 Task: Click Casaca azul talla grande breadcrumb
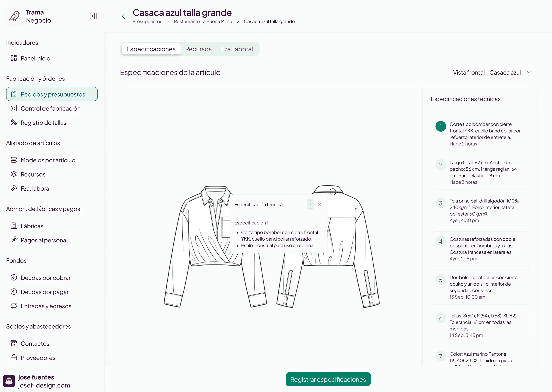(x=269, y=22)
